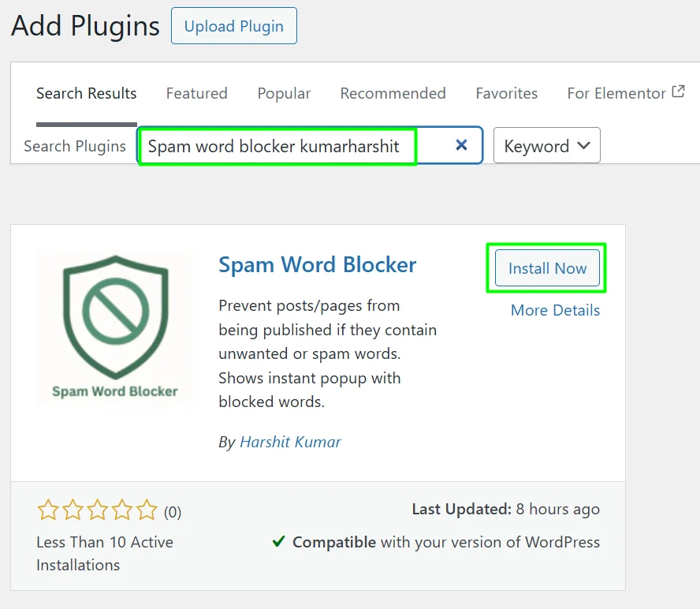Clear the search field using the X icon
This screenshot has width=700, height=609.
pos(461,145)
